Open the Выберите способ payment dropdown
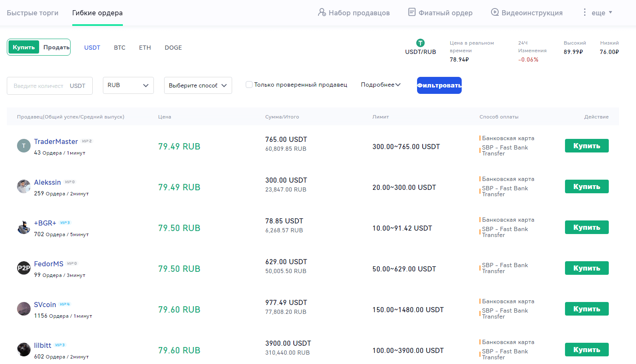This screenshot has height=364, width=636. (x=198, y=85)
